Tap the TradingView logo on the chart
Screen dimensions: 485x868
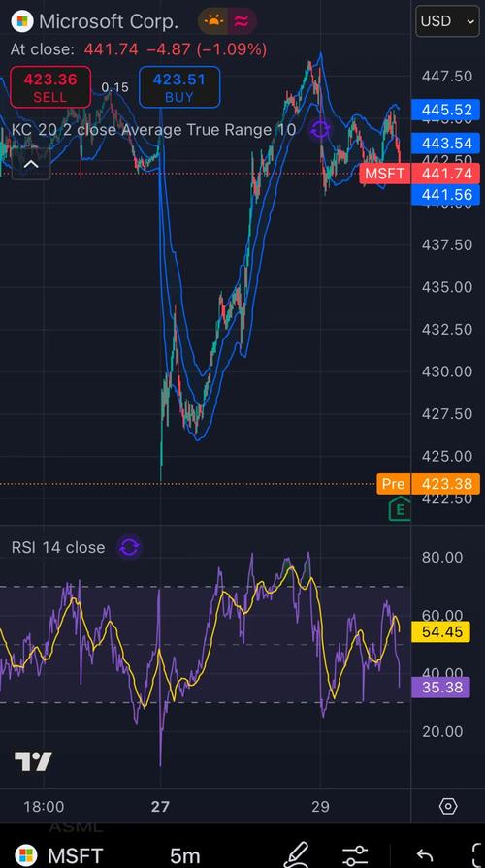coord(33,761)
